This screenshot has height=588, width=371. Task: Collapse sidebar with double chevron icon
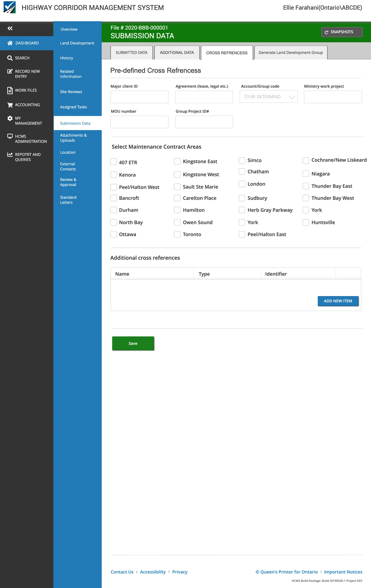tap(10, 29)
